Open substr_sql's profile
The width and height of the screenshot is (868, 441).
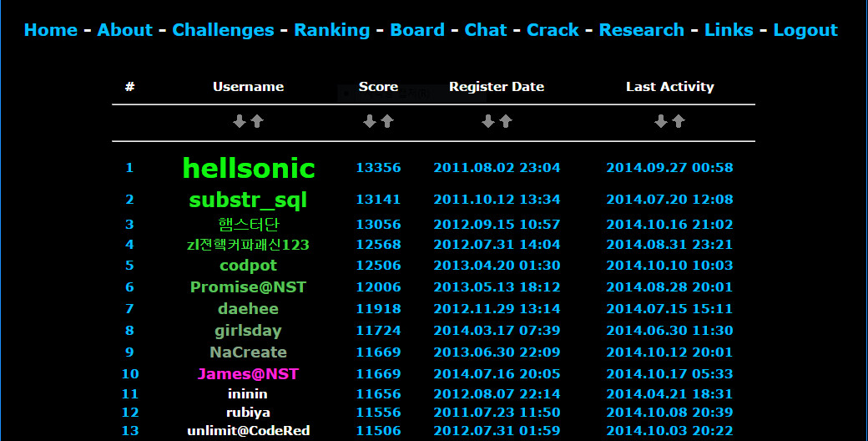click(x=248, y=200)
